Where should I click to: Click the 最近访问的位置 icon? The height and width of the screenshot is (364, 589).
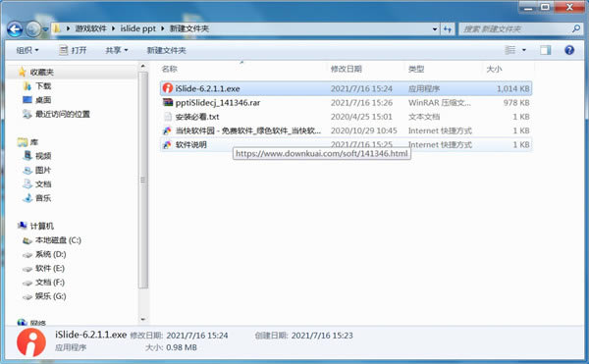[x=27, y=114]
